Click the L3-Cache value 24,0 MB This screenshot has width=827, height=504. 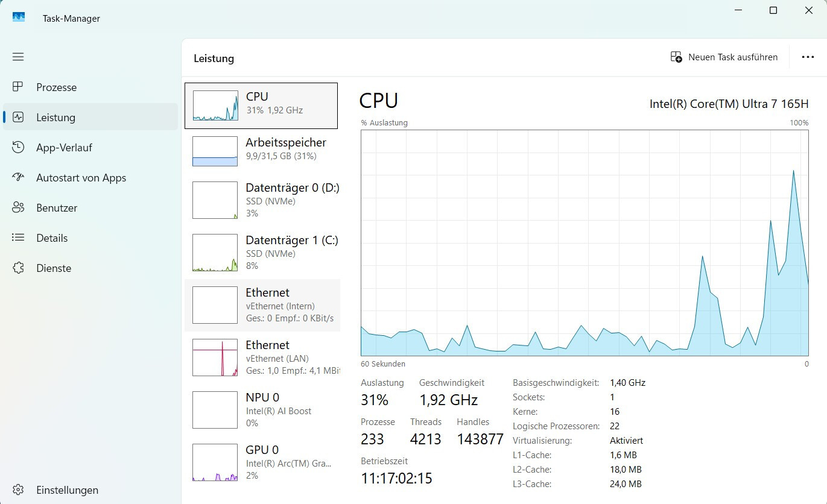626,484
